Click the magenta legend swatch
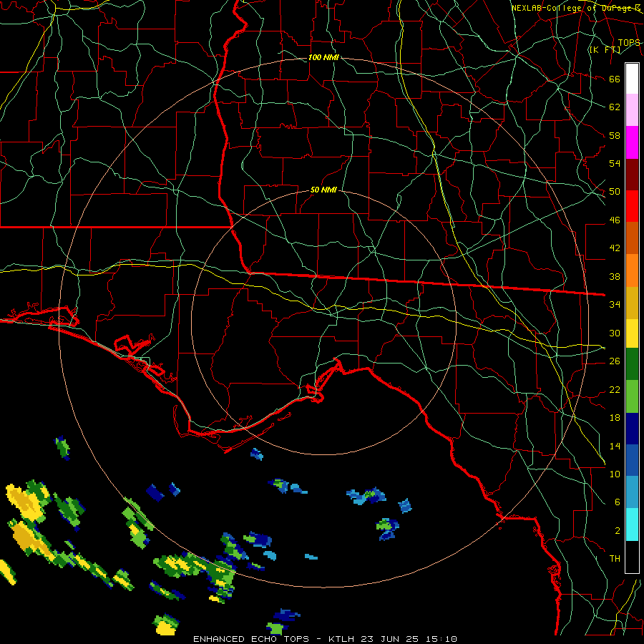This screenshot has width=644, height=644. coord(632,142)
